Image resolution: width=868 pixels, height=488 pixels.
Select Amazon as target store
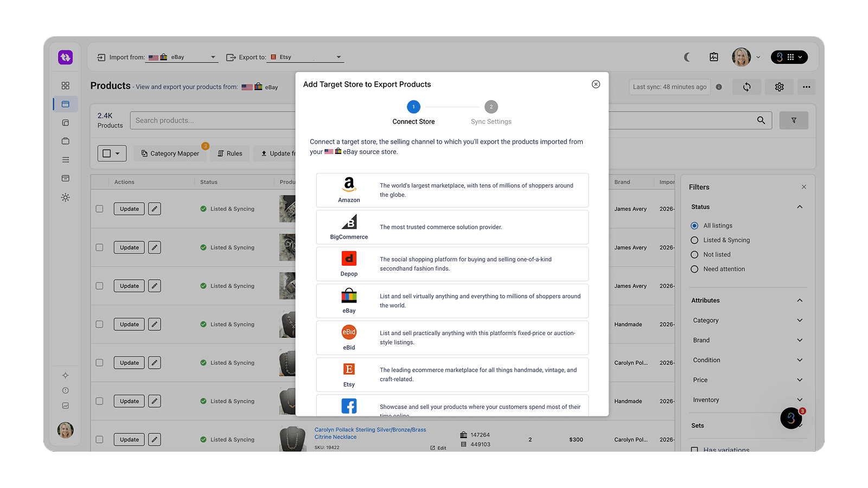click(x=452, y=190)
